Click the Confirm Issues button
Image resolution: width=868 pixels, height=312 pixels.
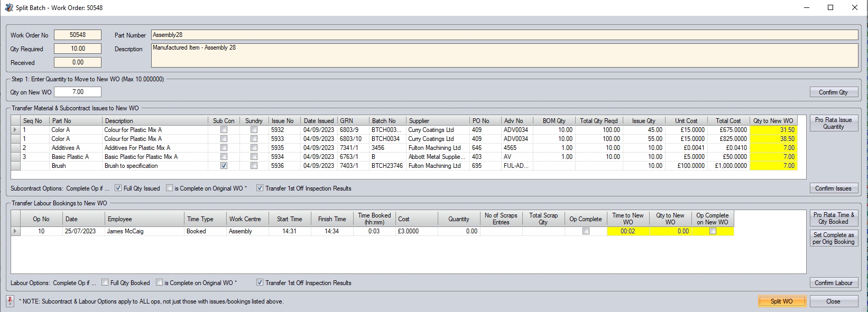click(833, 188)
